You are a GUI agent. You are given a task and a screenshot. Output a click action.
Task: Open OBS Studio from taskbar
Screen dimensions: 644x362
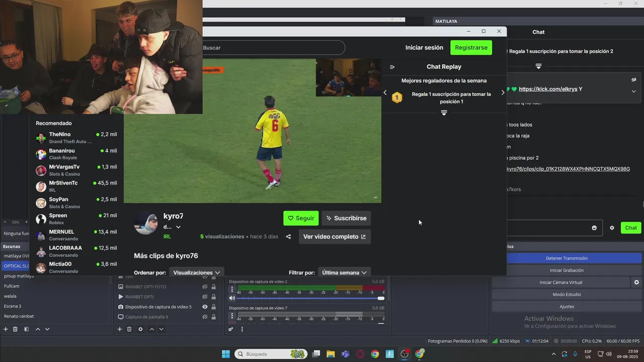[x=405, y=354]
